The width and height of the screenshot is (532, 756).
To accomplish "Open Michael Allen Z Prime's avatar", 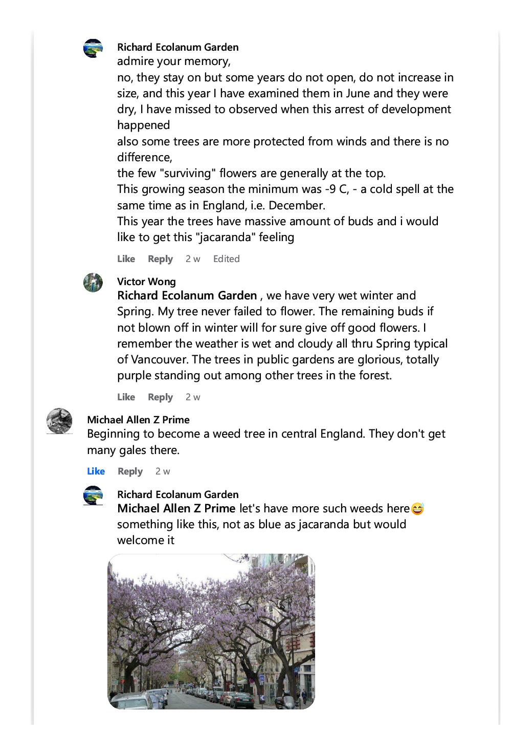I will (59, 421).
